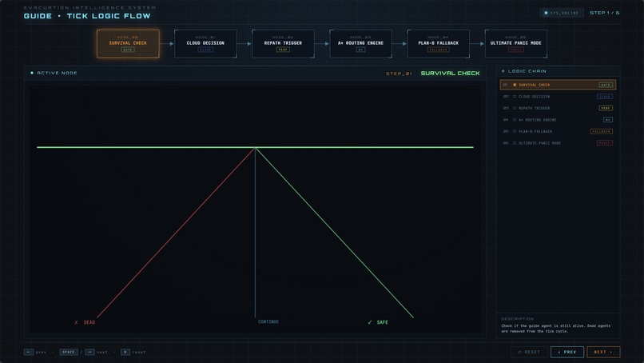
Task: Click the X DEAD outcome label
Action: (x=85, y=322)
